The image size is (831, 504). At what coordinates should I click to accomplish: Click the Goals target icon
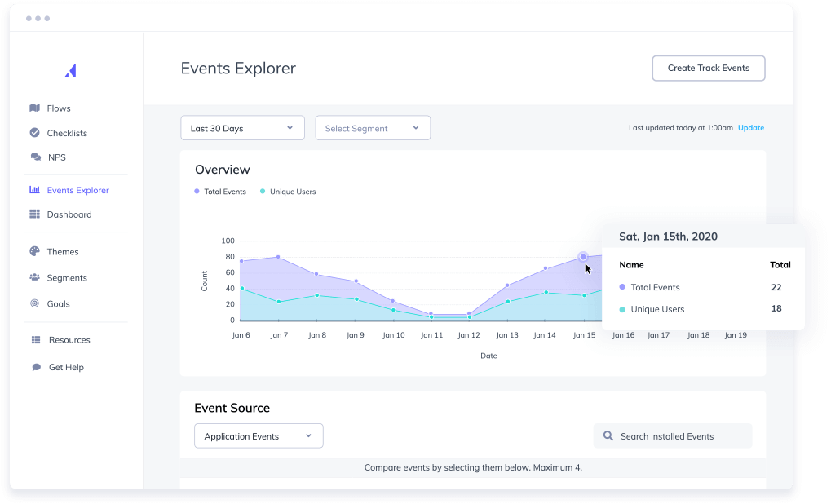pyautogui.click(x=34, y=303)
